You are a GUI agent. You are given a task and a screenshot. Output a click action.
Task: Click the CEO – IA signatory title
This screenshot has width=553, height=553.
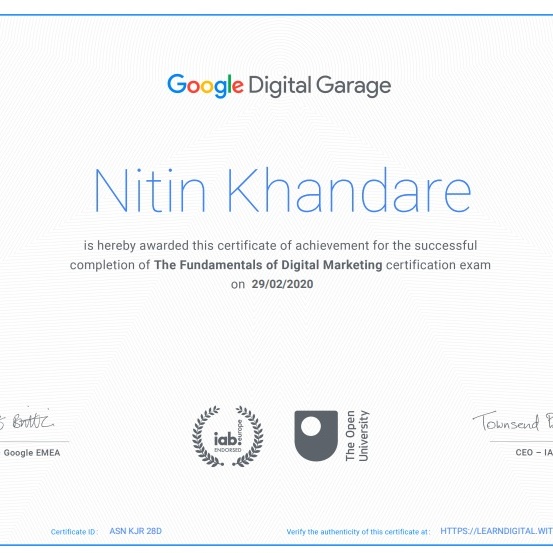[x=534, y=452]
